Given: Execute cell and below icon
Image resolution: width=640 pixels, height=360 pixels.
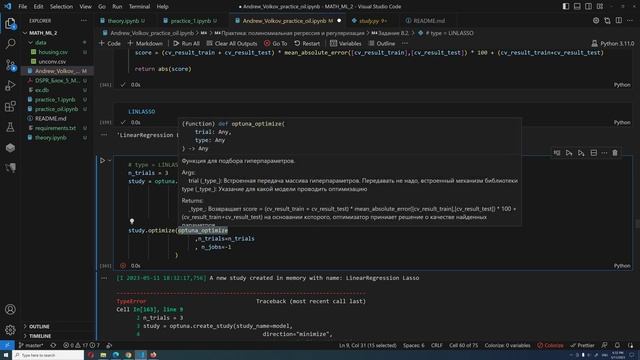Looking at the screenshot, I should (x=581, y=153).
